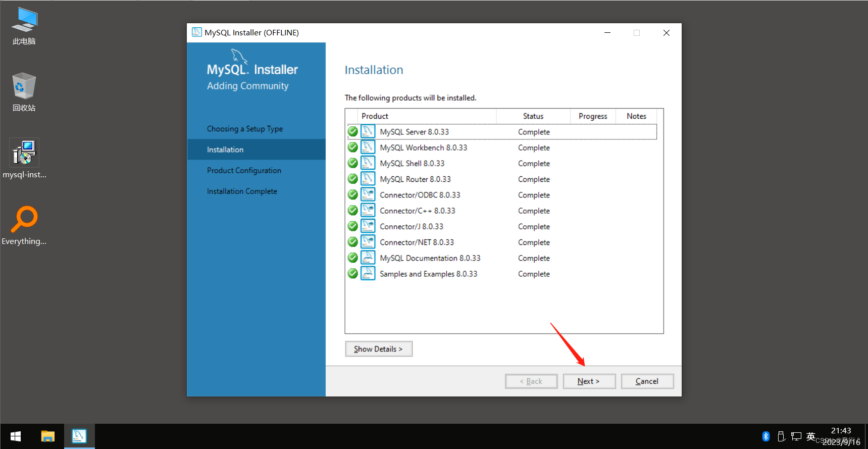Click green checkmark beside Connector/J 8.0.33
The height and width of the screenshot is (449, 868).
point(353,226)
